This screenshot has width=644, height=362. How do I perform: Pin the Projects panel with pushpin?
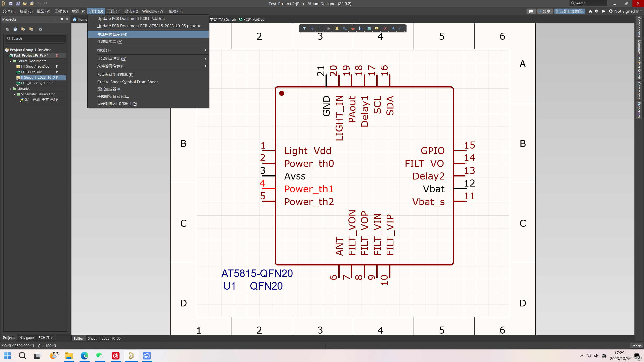62,19
